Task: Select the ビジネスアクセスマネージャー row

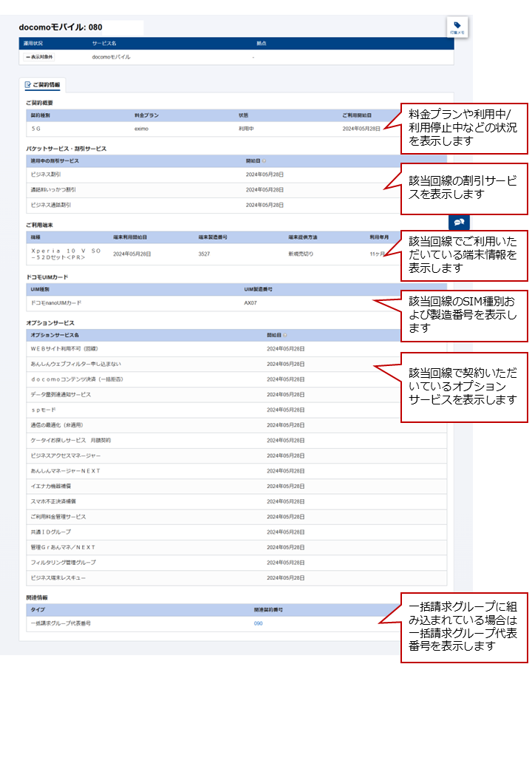Action: (x=236, y=455)
